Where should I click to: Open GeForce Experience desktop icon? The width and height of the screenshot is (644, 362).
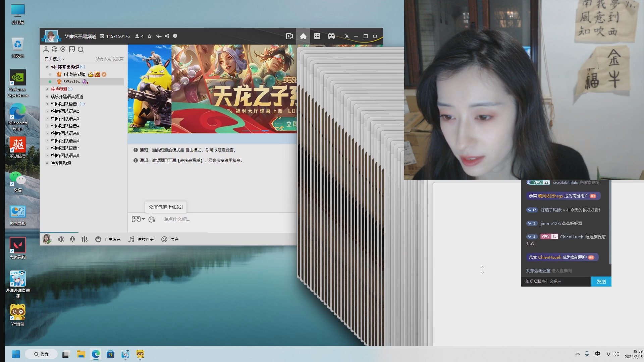[x=18, y=84]
